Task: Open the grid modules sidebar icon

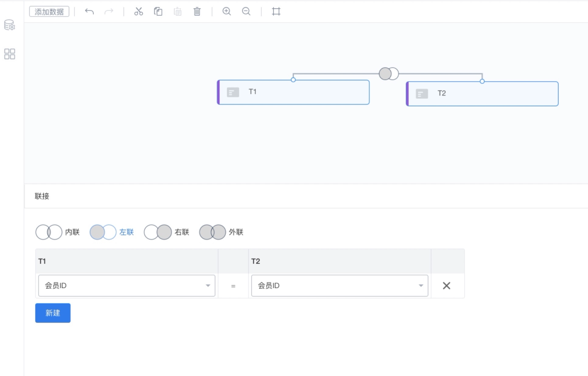Action: [9, 54]
